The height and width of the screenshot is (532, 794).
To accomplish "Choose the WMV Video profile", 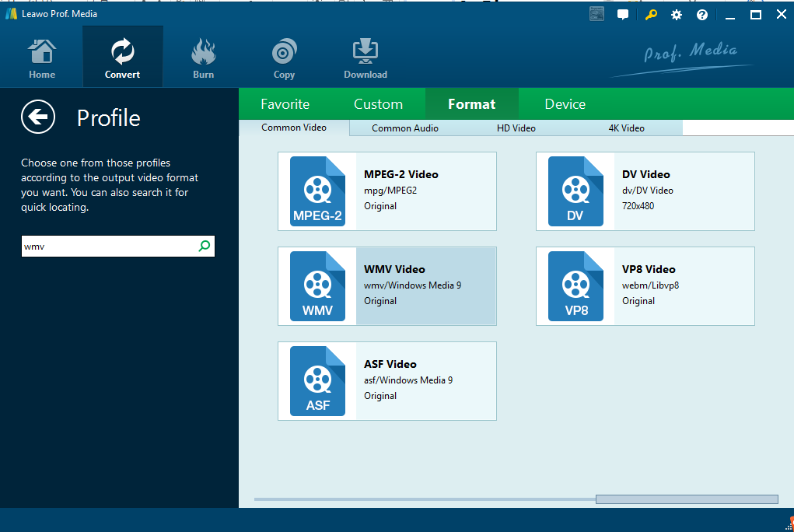I will pos(387,285).
